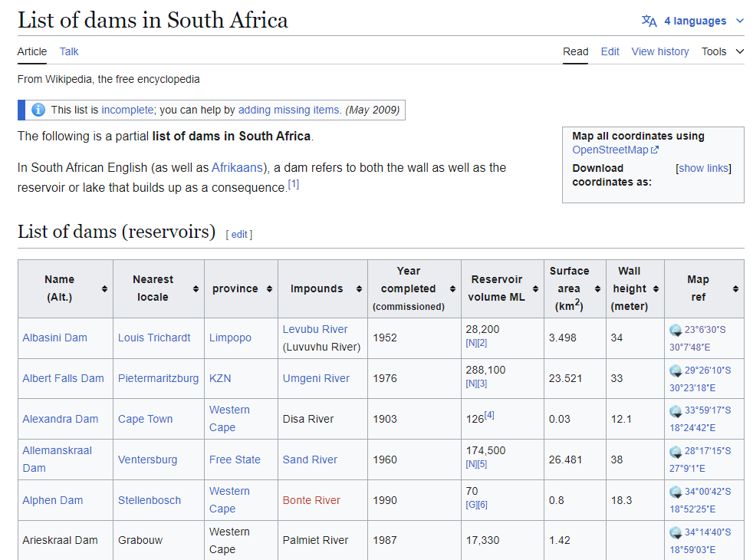Screen dimensions: 753x560
Task: Open KZN province link
Action: [x=220, y=378]
